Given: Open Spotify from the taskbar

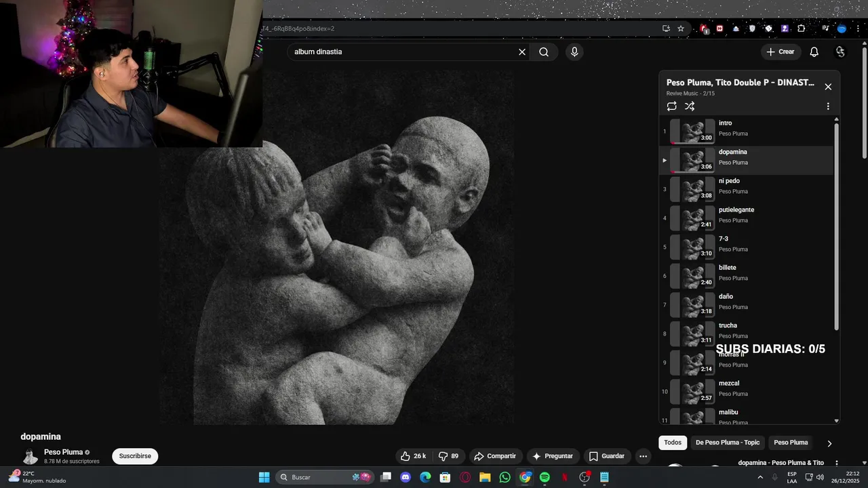Looking at the screenshot, I should pyautogui.click(x=545, y=477).
